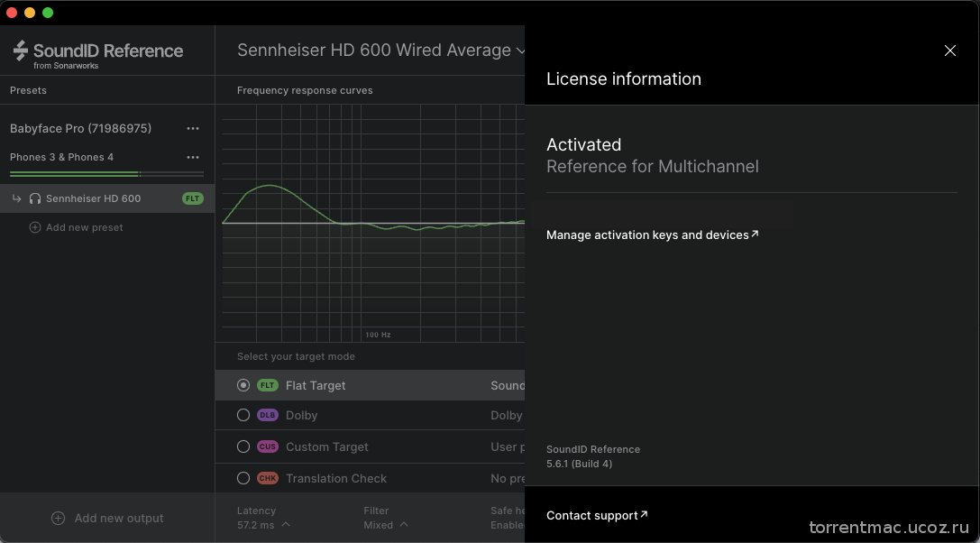980x543 pixels.
Task: Click the Custom Target label
Action: coord(327,446)
